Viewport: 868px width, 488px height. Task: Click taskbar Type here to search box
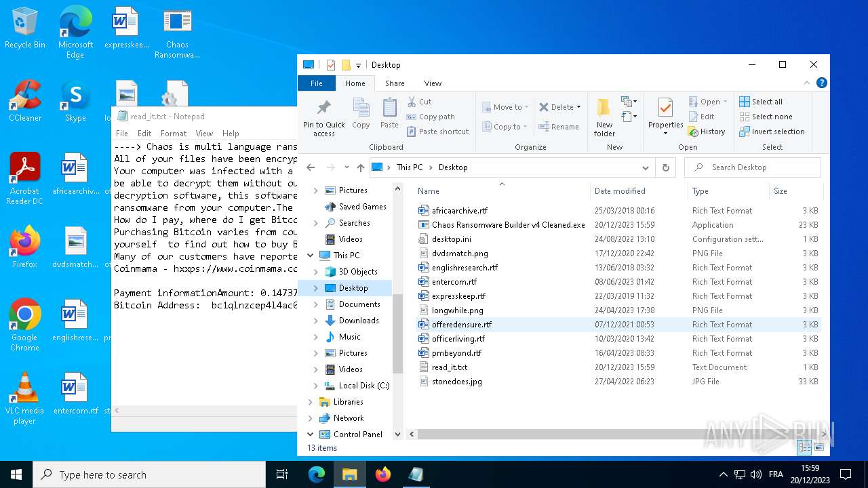pyautogui.click(x=149, y=474)
